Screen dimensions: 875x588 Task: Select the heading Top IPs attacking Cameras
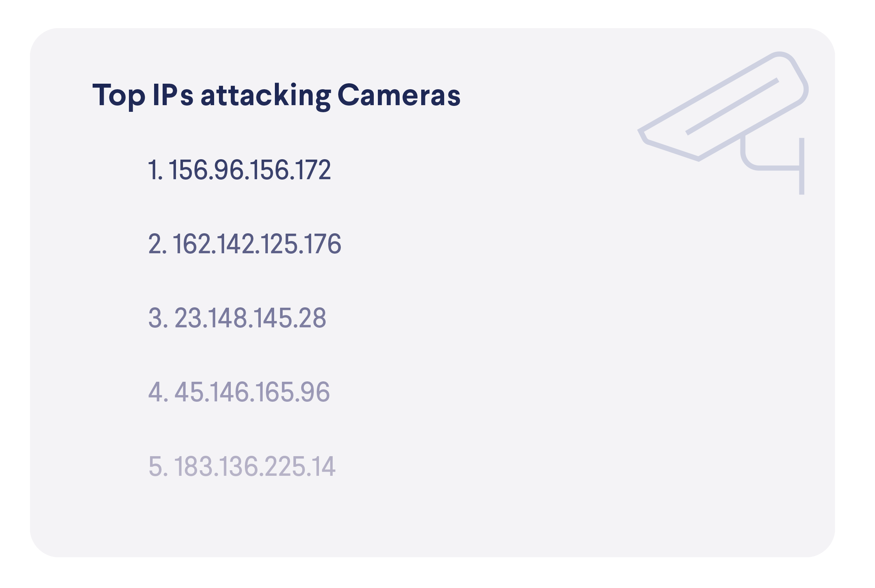coord(276,96)
